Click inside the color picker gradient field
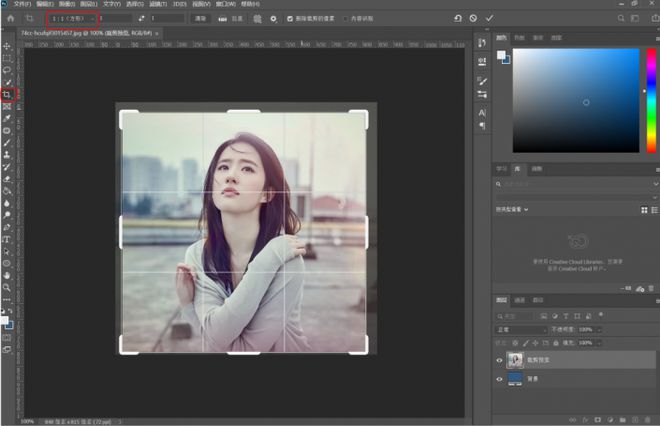Screen dimensions: 660x426 [x=575, y=100]
